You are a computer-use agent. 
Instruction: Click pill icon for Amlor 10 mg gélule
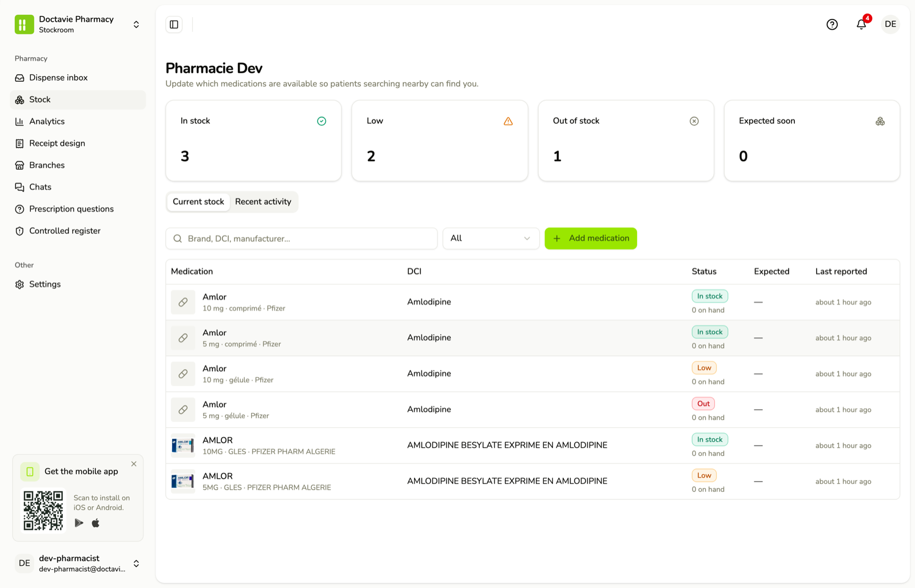point(183,374)
